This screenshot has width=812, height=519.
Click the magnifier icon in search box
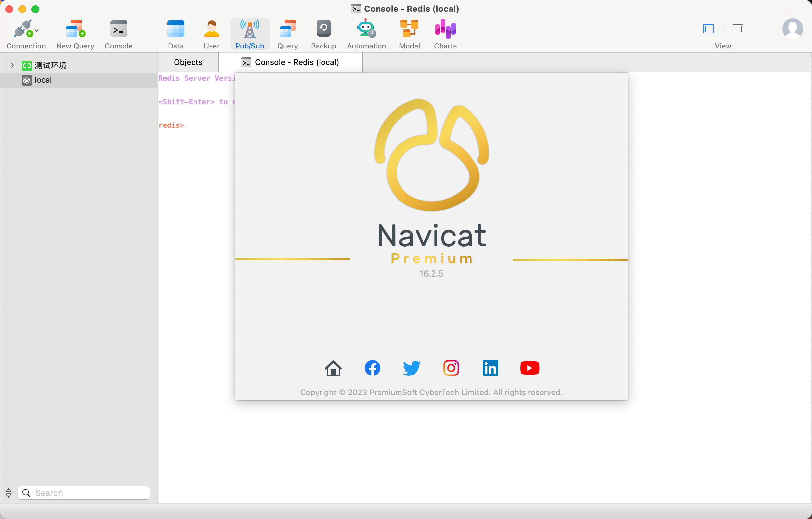[26, 493]
